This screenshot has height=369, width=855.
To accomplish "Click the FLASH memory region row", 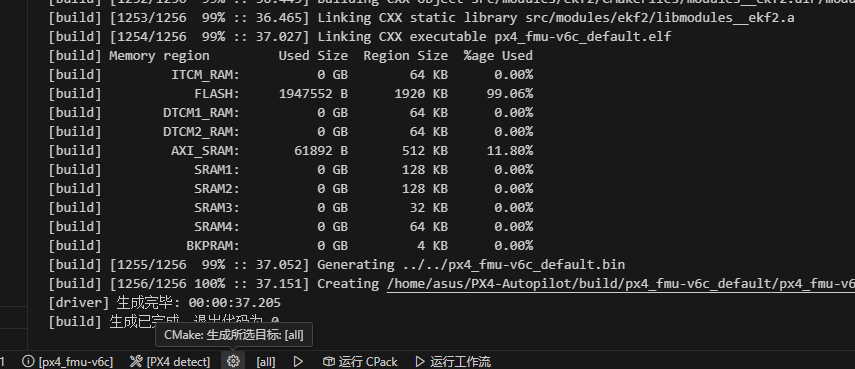I will 291,94.
